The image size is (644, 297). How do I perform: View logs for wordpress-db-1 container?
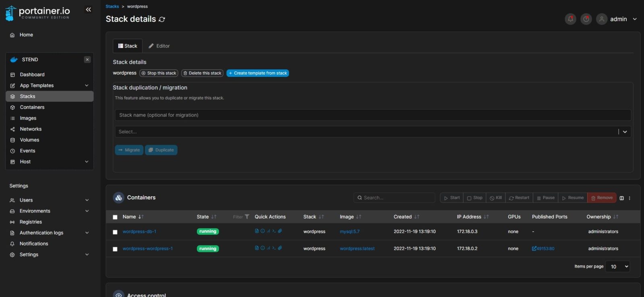point(257,231)
